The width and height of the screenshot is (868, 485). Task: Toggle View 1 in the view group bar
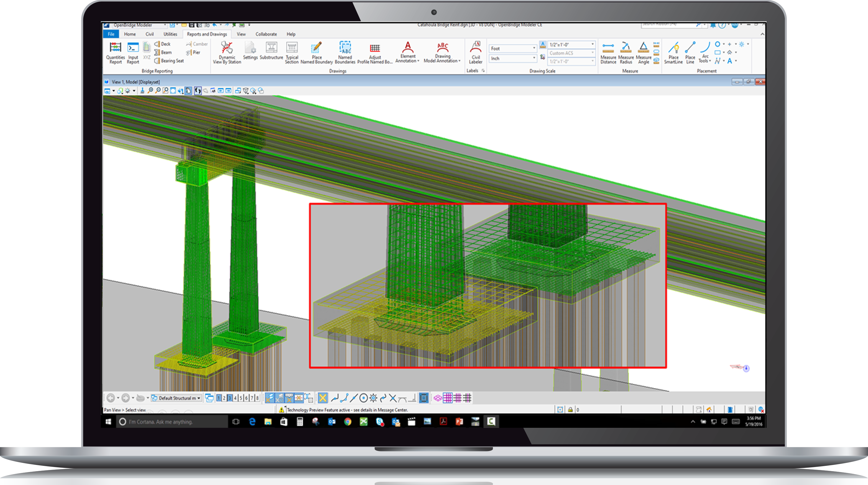click(x=219, y=398)
